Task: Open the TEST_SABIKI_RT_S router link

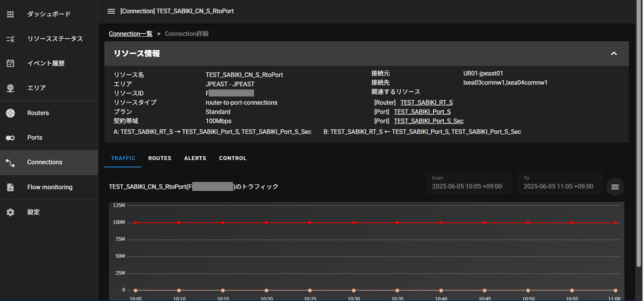Action: [x=426, y=103]
